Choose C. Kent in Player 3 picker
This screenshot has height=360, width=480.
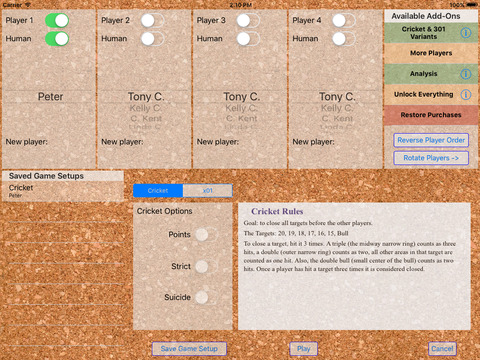click(x=242, y=118)
